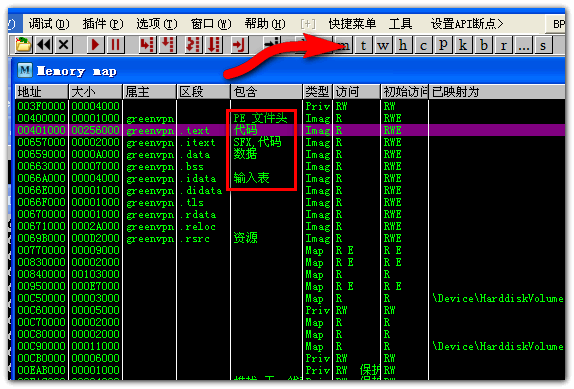Click the restart program rewind icon
This screenshot has height=389, width=574.
[44, 45]
